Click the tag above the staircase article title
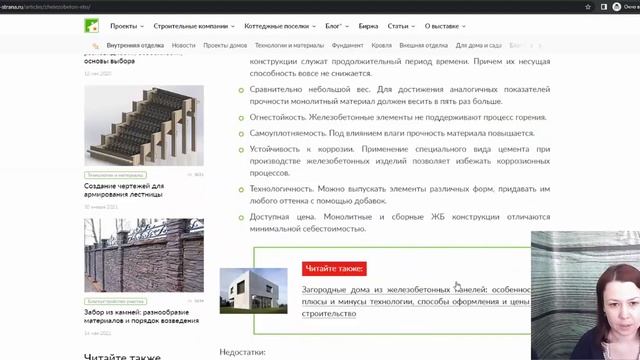This screenshot has height=360, width=640. [116, 175]
